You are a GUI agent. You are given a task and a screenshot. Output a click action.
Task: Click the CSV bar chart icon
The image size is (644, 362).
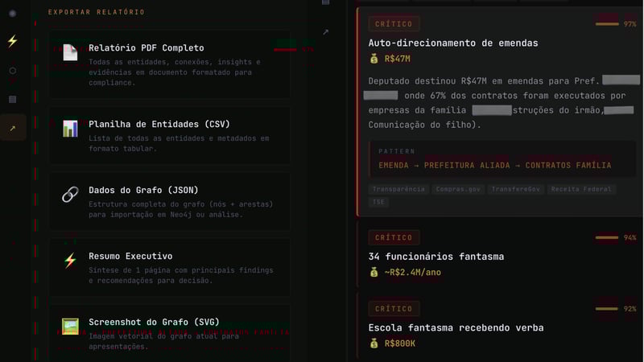click(70, 129)
